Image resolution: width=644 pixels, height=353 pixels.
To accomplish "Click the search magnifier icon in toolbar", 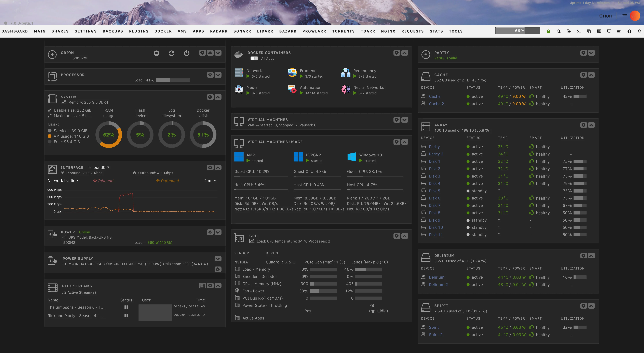I will click(x=559, y=31).
